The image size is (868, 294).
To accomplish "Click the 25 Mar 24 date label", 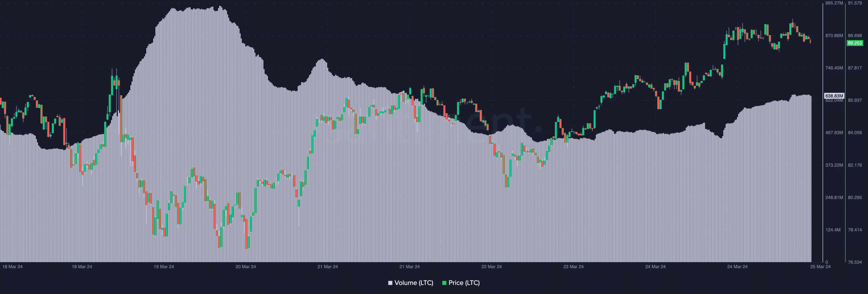I will tap(821, 267).
